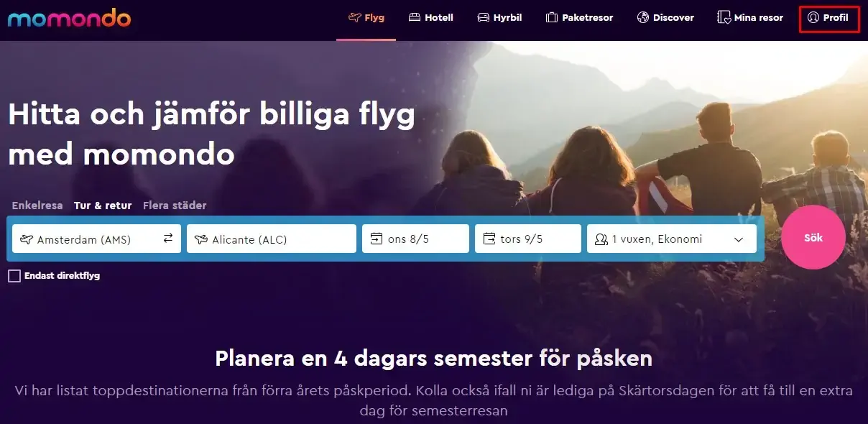Viewport: 868px width, 424px height.
Task: Click the Alicante (ALC) destination field
Action: [x=272, y=239]
